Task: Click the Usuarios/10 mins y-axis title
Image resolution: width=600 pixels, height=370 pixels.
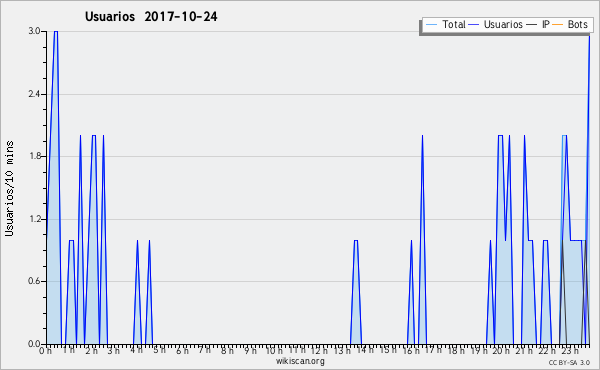Action: coord(10,189)
